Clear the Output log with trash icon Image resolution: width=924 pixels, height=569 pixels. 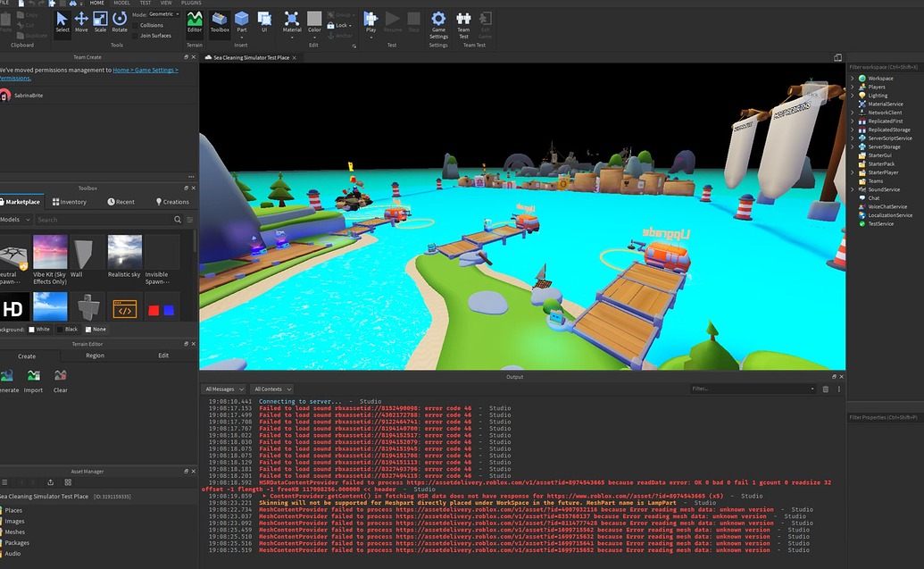point(826,389)
